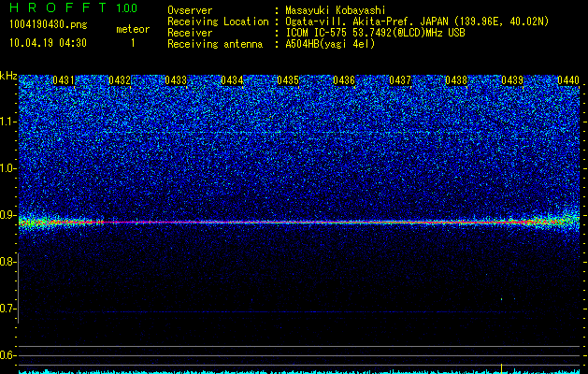588x374 pixels.
Task: Click the 0433 time marker
Action: 176,80
